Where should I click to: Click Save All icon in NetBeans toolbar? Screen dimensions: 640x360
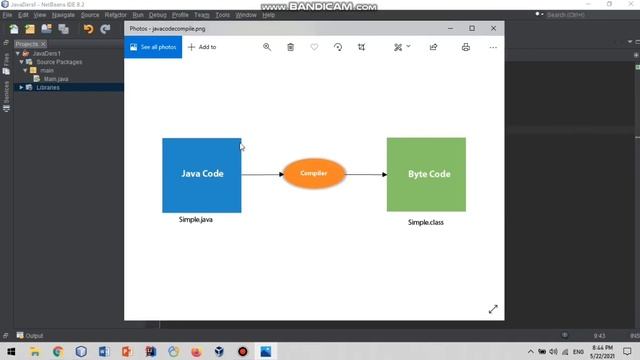pyautogui.click(x=63, y=29)
